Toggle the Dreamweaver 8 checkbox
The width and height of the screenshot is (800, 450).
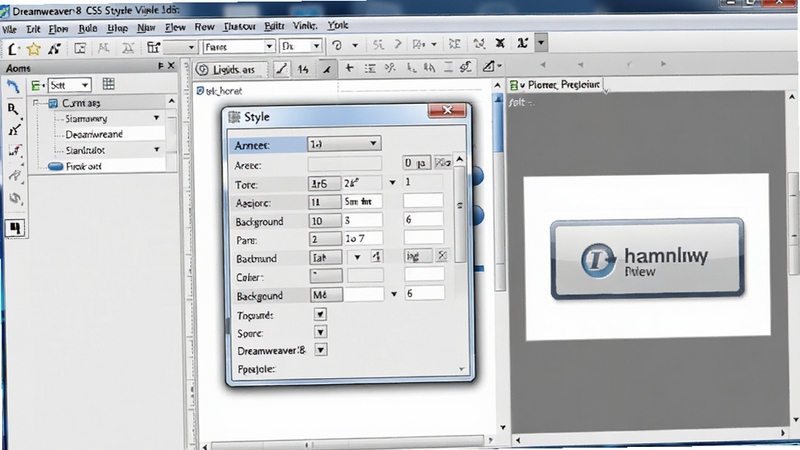coord(321,350)
